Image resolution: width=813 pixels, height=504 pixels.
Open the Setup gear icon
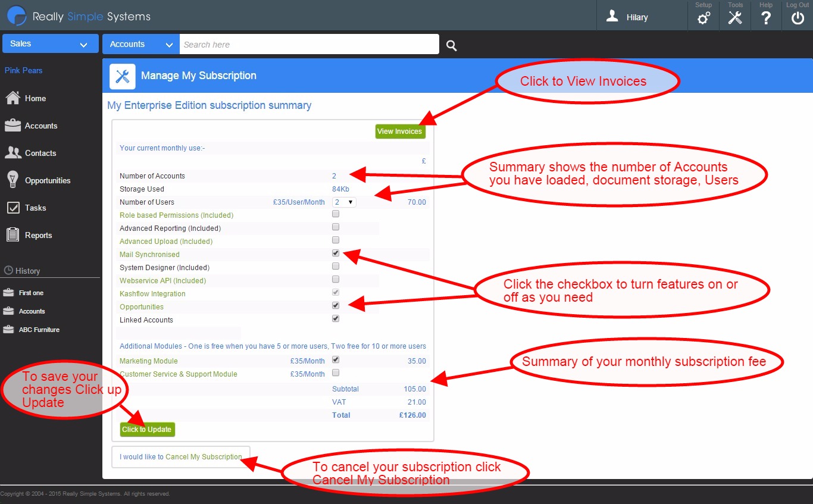[703, 18]
